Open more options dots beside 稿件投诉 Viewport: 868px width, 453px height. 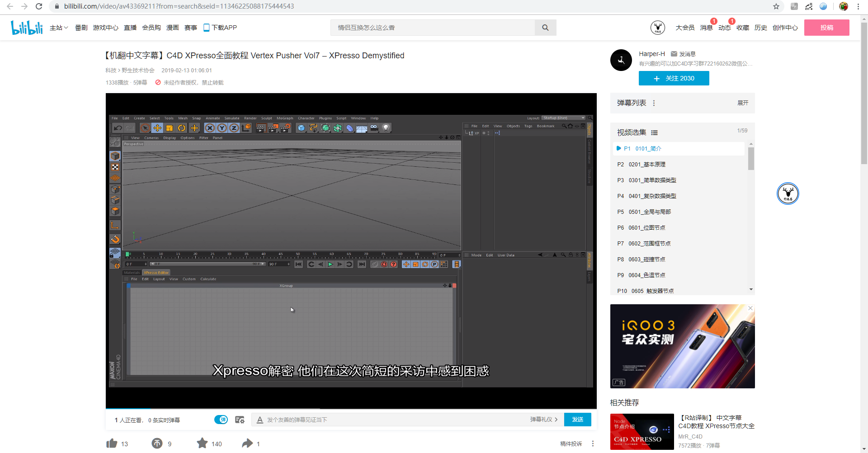(x=593, y=444)
